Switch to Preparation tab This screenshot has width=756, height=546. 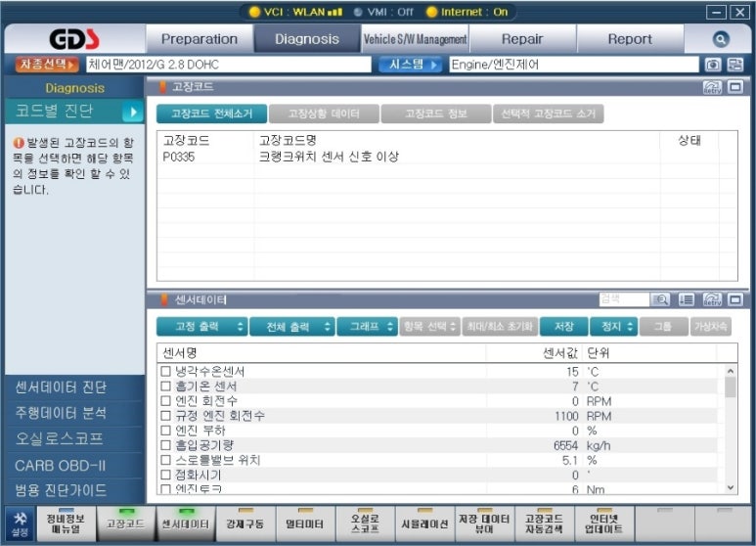(x=200, y=39)
